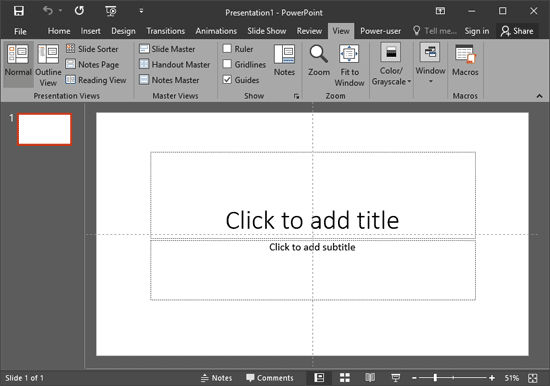This screenshot has height=386, width=550.
Task: Open Handout Master view
Action: point(174,64)
